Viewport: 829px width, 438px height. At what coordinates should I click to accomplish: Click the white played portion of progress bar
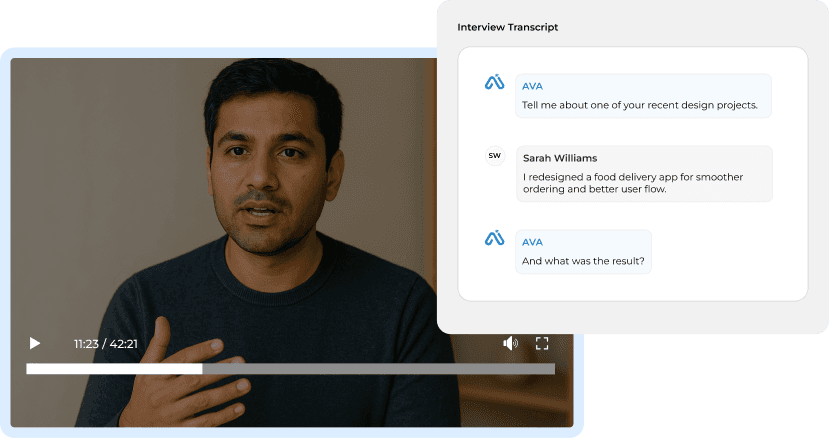coord(114,369)
